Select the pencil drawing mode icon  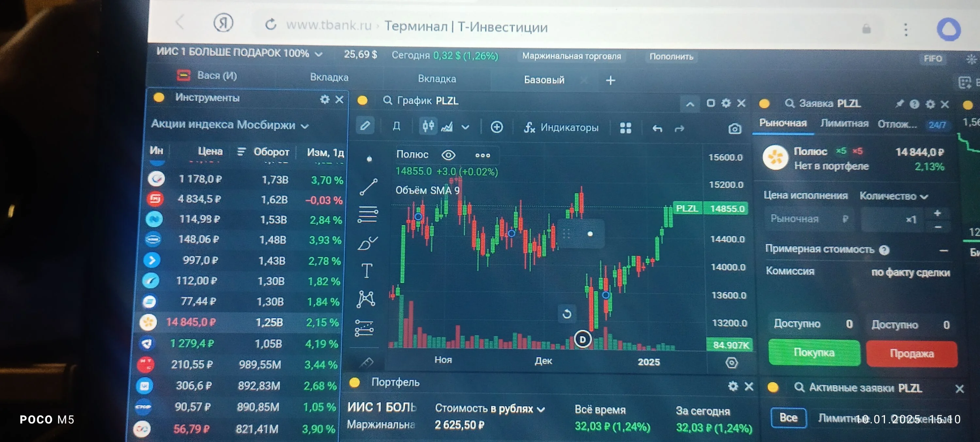pos(365,125)
